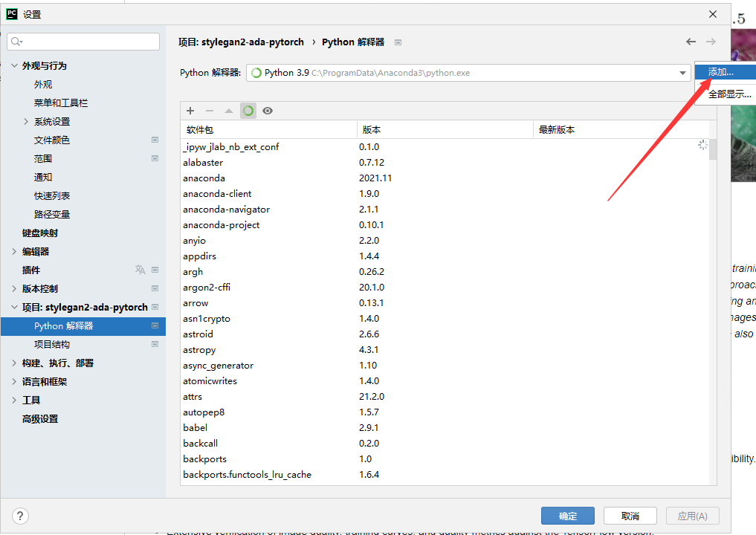Click the install package plus icon
The height and width of the screenshot is (535, 756).
pos(190,111)
